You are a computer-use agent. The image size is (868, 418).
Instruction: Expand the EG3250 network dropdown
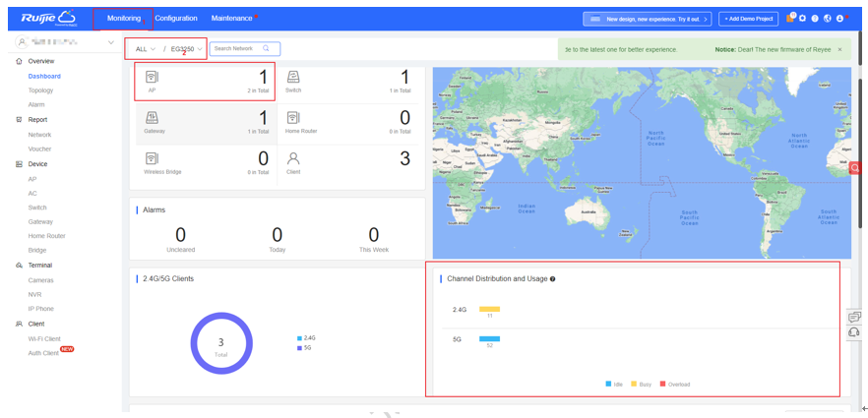point(187,49)
